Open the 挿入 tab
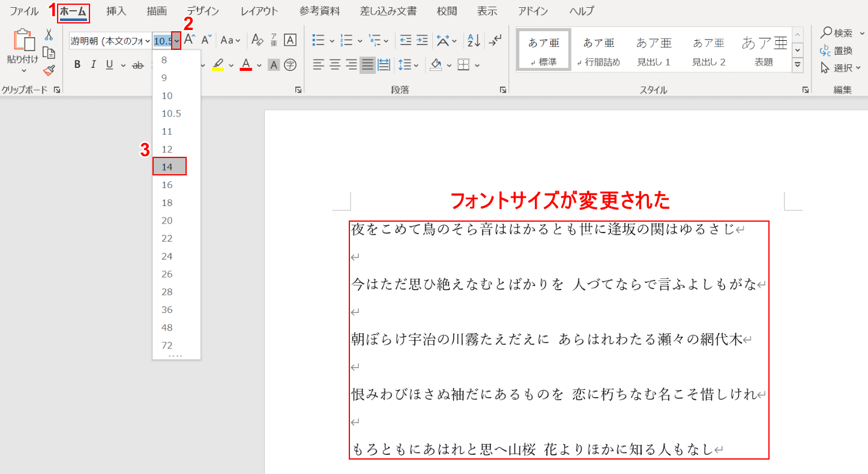This screenshot has height=474, width=868. click(x=116, y=11)
